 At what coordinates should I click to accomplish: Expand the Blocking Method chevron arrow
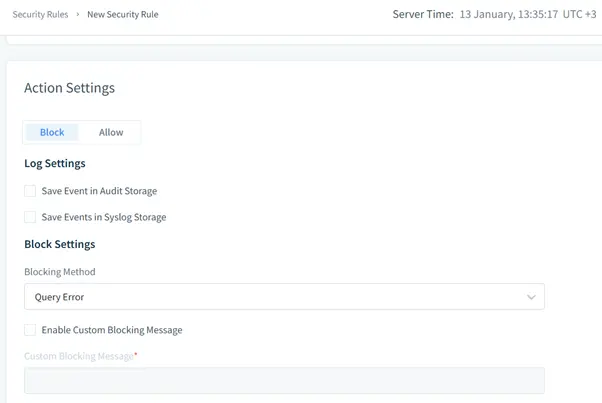[530, 297]
